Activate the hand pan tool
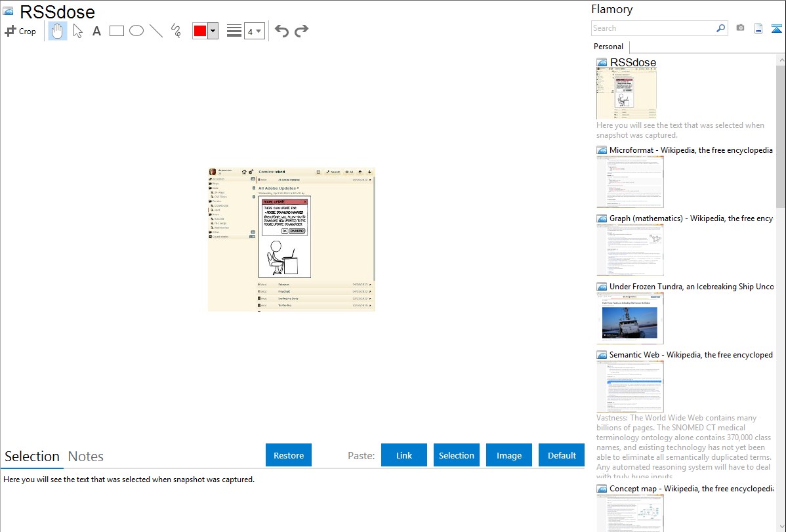 [58, 31]
